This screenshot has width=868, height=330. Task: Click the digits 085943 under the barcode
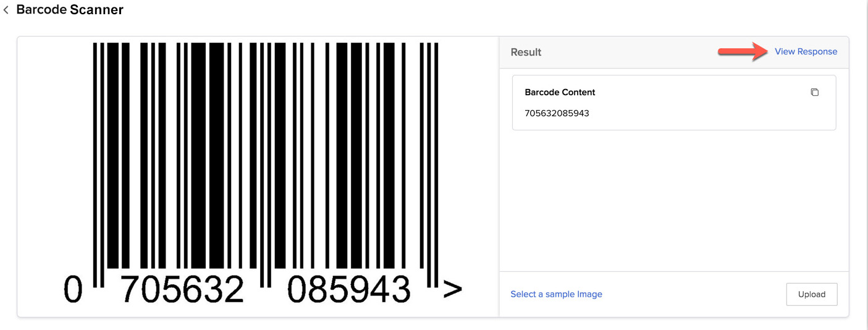(349, 289)
